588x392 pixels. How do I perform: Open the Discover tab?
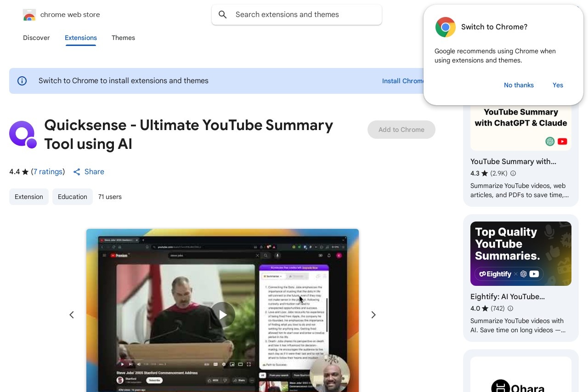tap(36, 38)
